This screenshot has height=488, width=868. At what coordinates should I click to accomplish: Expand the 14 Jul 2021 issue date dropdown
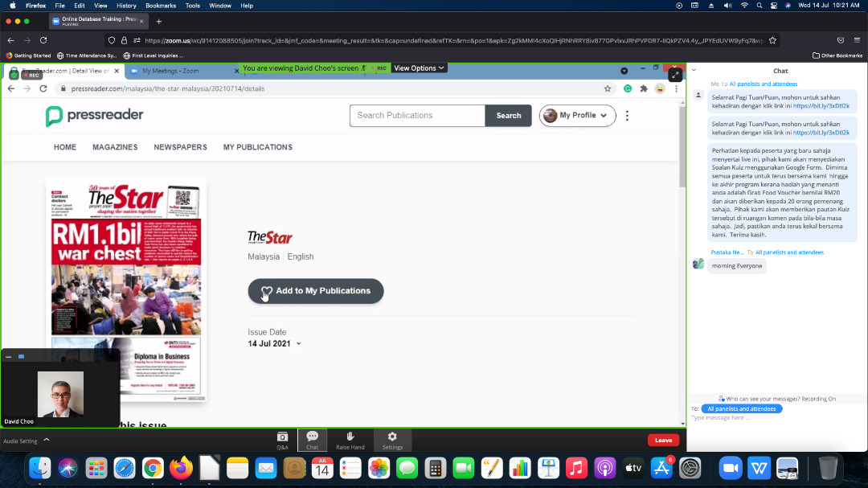(x=275, y=343)
